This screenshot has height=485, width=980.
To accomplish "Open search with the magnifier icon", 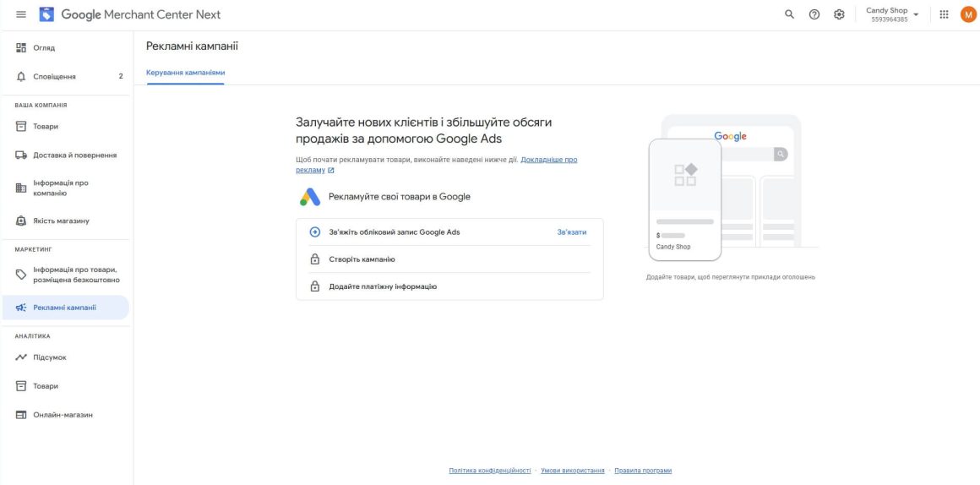I will click(789, 14).
